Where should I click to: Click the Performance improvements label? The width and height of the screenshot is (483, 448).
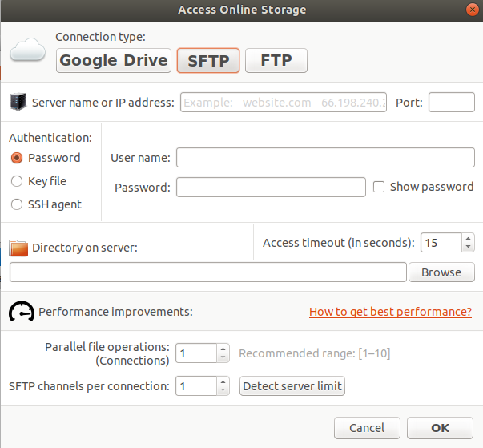coord(115,312)
